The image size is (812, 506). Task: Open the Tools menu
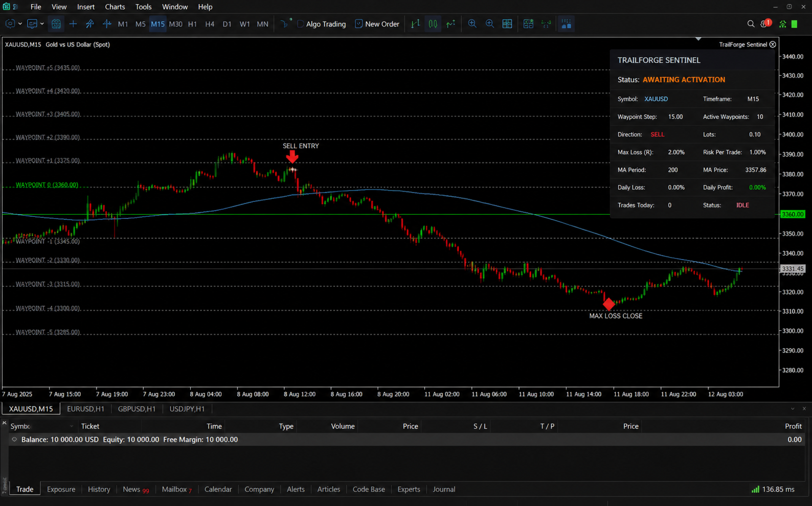[144, 7]
